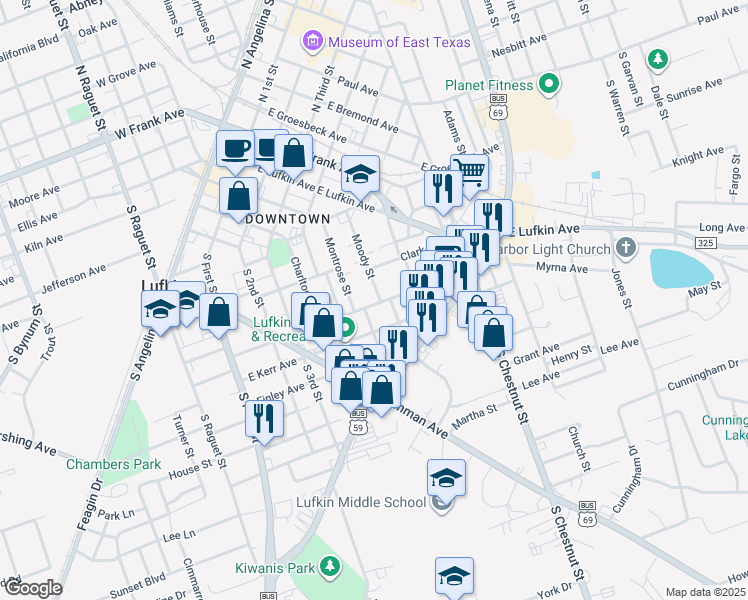Select school marker above Lufkin Middle School
Viewport: 748px width, 600px height.
point(447,477)
